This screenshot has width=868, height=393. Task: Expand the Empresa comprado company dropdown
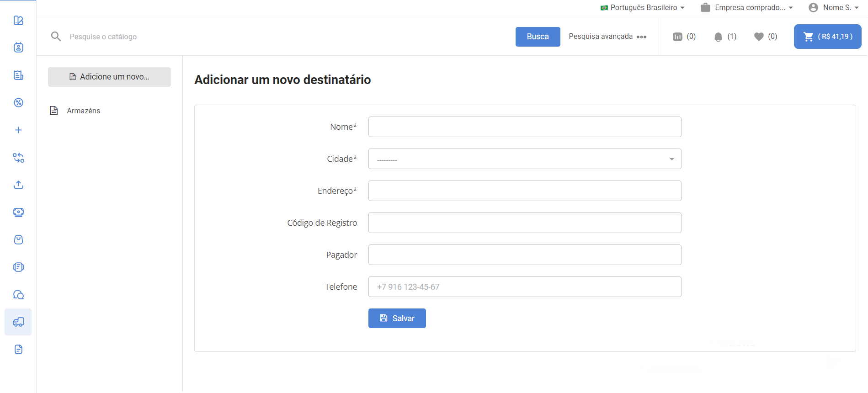(x=746, y=8)
